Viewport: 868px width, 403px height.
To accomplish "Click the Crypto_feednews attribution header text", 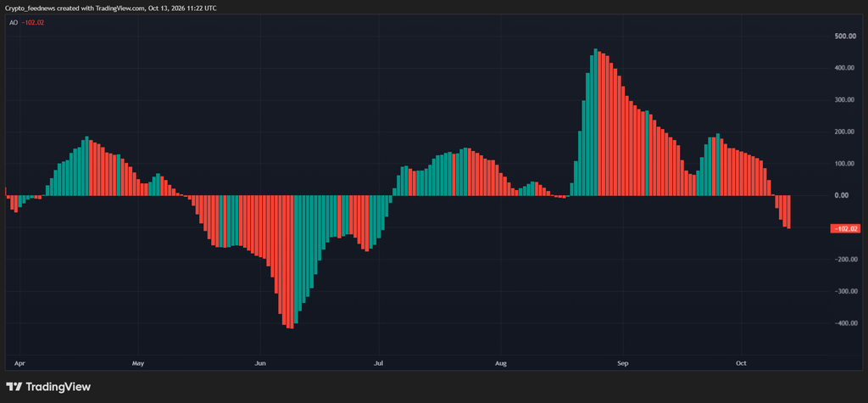I will pos(111,8).
